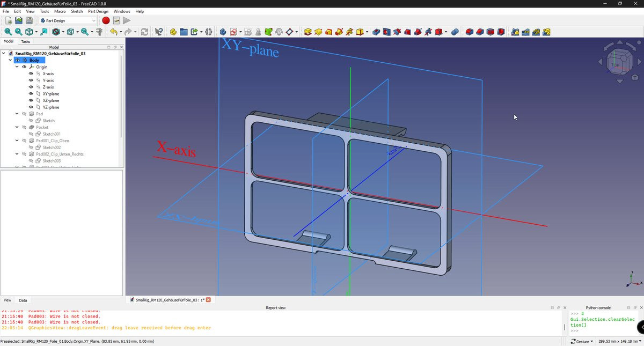644x346 pixels.
Task: Click the Fillet tool icon
Action: (470, 32)
